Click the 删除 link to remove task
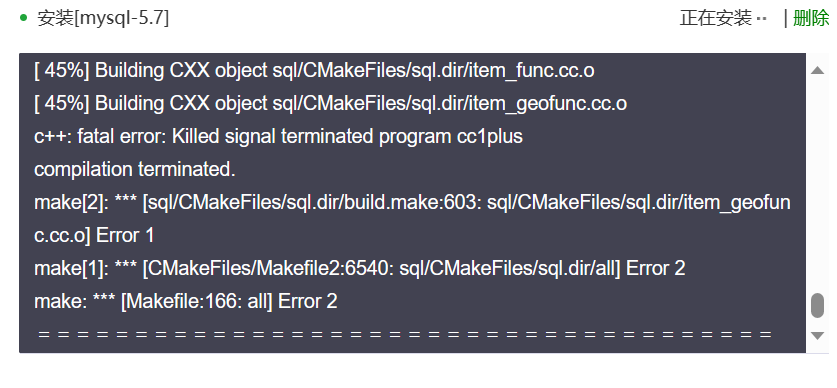 811,18
